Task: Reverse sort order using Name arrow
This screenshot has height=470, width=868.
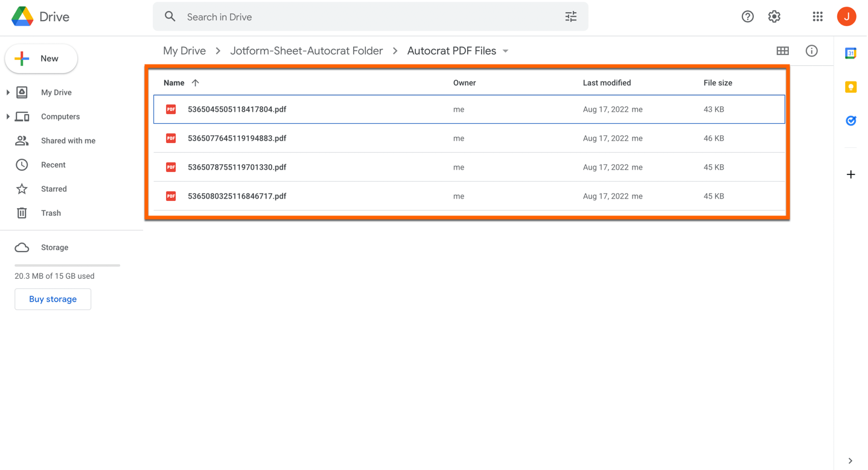Action: [195, 83]
